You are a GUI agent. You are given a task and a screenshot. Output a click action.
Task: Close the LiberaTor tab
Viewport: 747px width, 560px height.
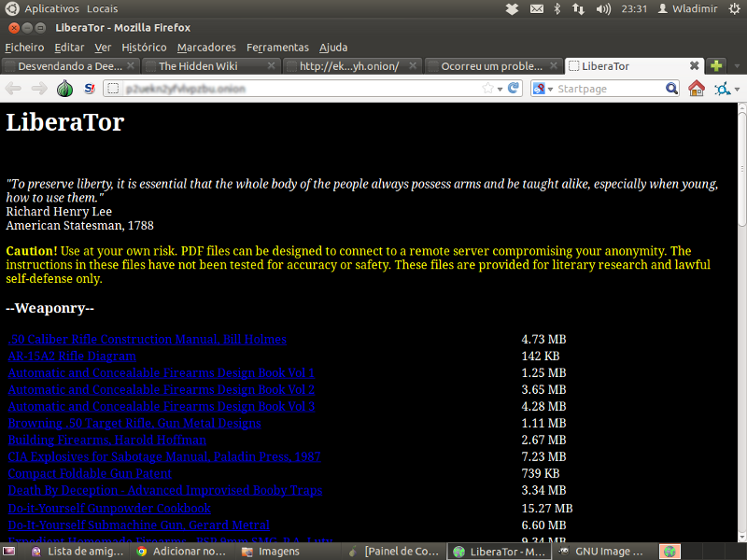(x=695, y=65)
